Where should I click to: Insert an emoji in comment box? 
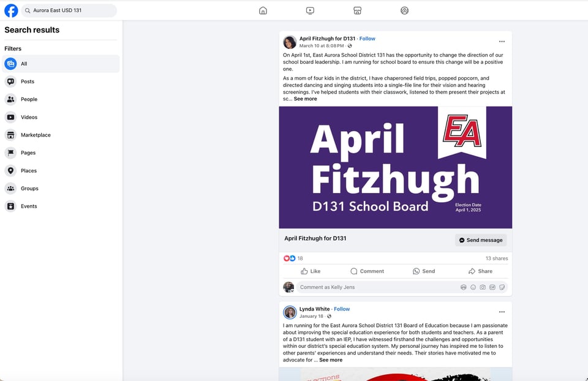pyautogui.click(x=473, y=287)
